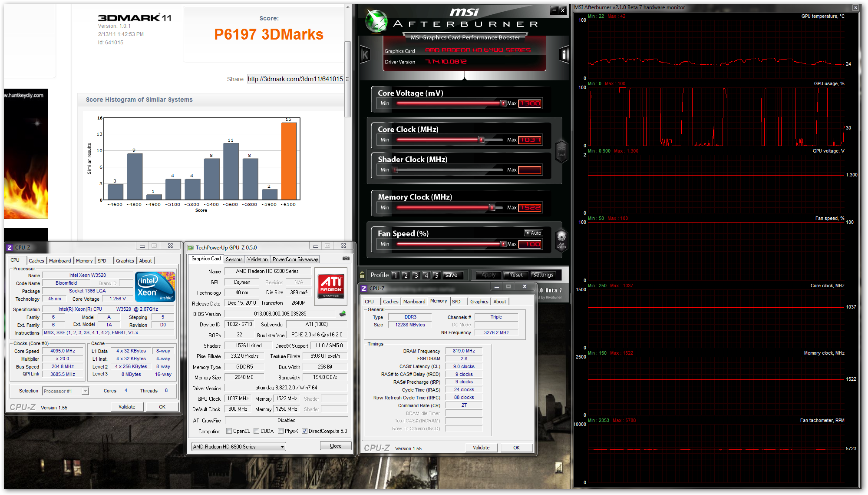
Task: Enable the CUDA checkbox in GPU-Z
Action: click(257, 431)
